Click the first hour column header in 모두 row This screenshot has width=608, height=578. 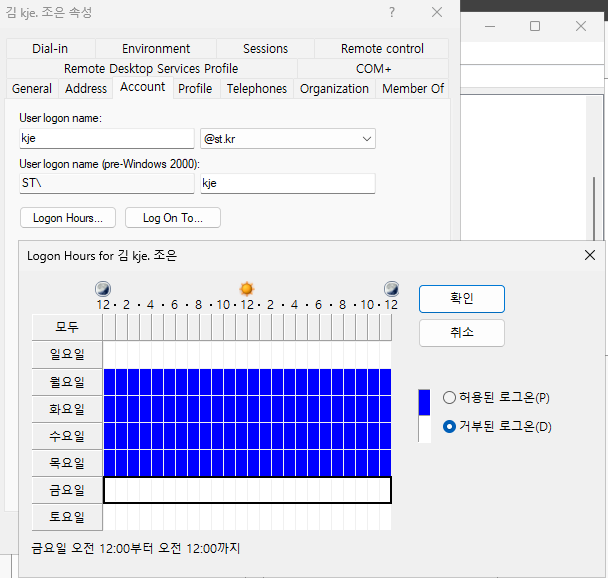(x=109, y=327)
